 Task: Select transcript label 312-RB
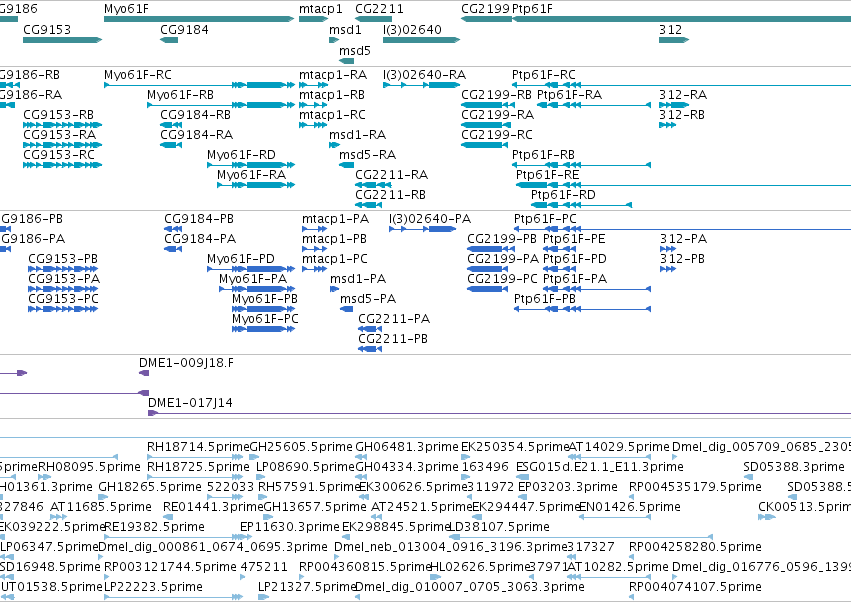682,115
